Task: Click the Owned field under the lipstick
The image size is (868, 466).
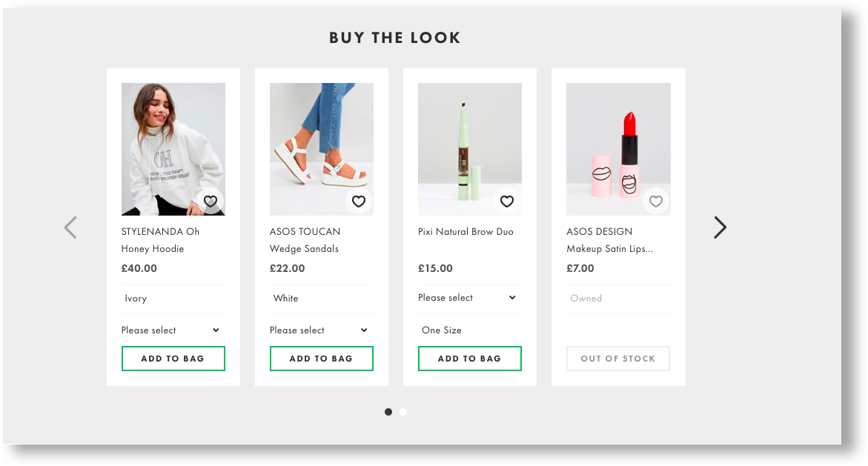Action: tap(617, 298)
